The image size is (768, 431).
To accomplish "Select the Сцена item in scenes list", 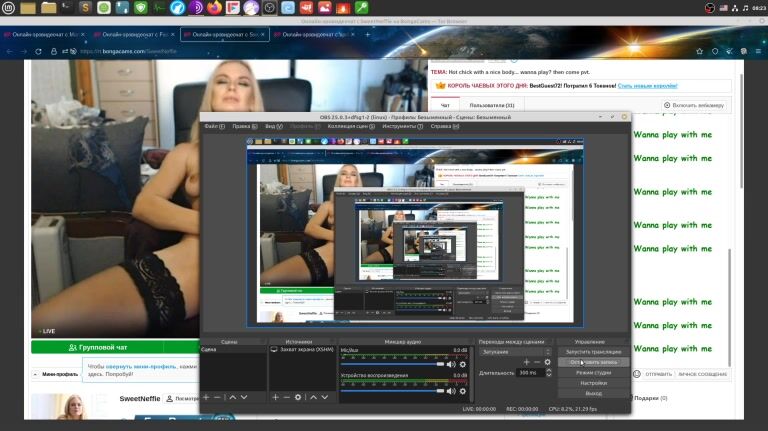I will click(209, 350).
